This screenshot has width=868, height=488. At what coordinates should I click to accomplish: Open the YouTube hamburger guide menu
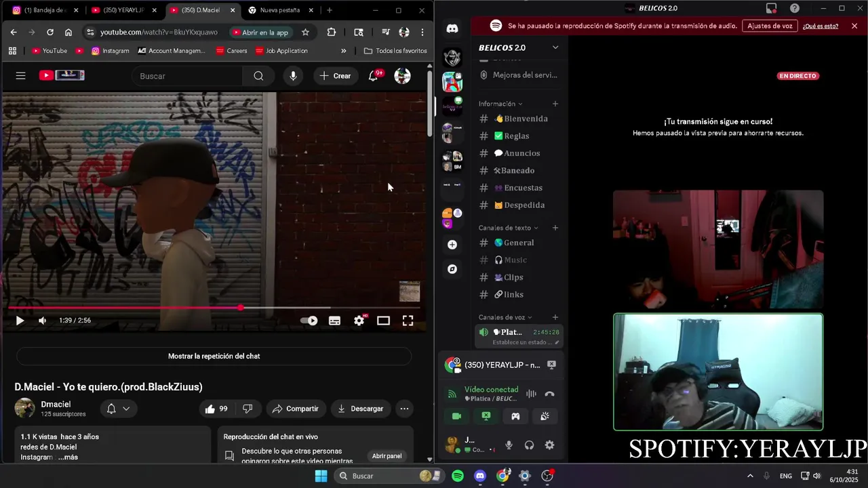coord(20,76)
